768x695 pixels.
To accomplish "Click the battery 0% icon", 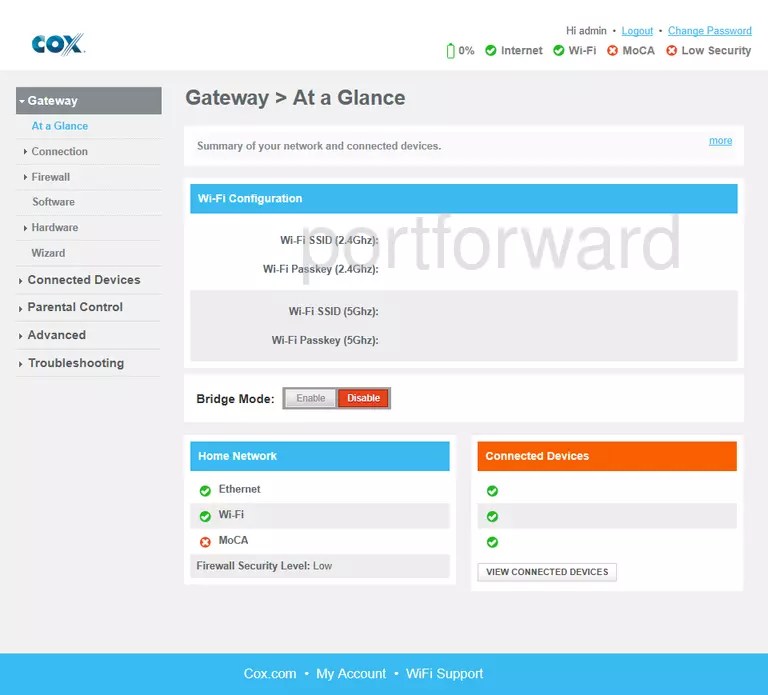I will [x=450, y=50].
